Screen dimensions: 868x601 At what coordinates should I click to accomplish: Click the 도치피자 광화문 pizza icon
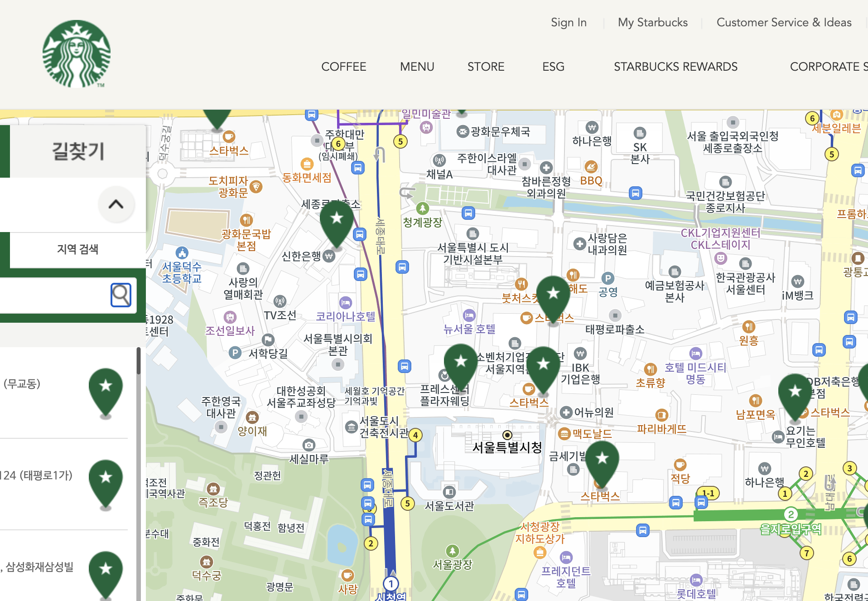(256, 186)
